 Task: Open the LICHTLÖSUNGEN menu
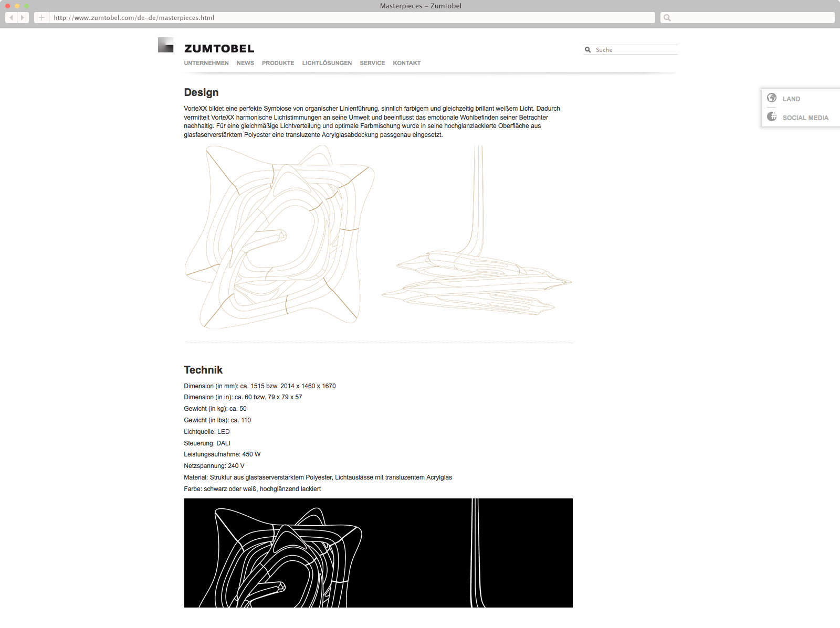coord(327,63)
